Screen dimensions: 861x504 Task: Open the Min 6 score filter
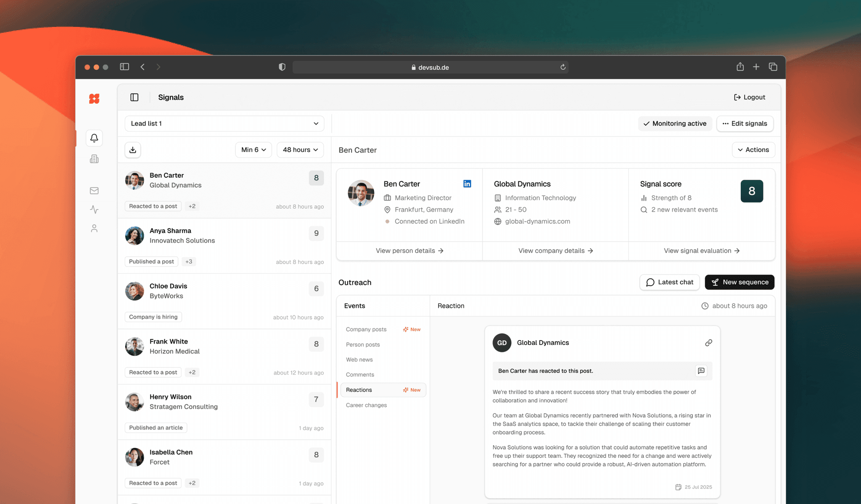click(x=254, y=150)
